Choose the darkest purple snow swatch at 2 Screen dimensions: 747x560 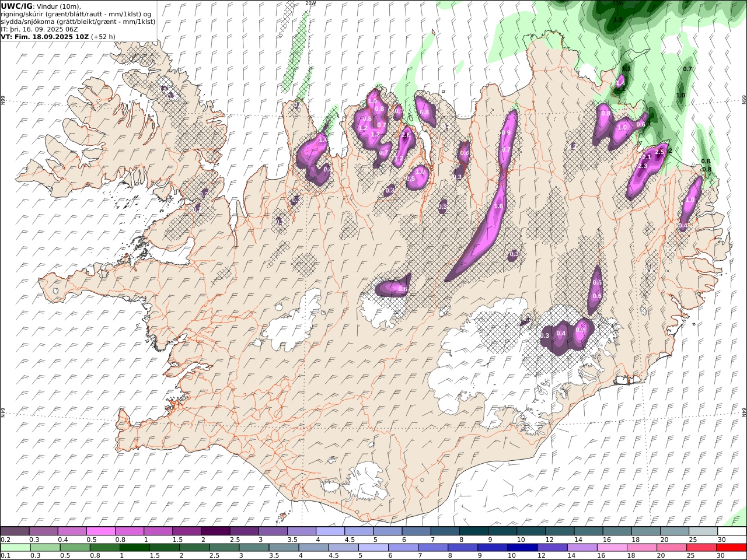215,531
